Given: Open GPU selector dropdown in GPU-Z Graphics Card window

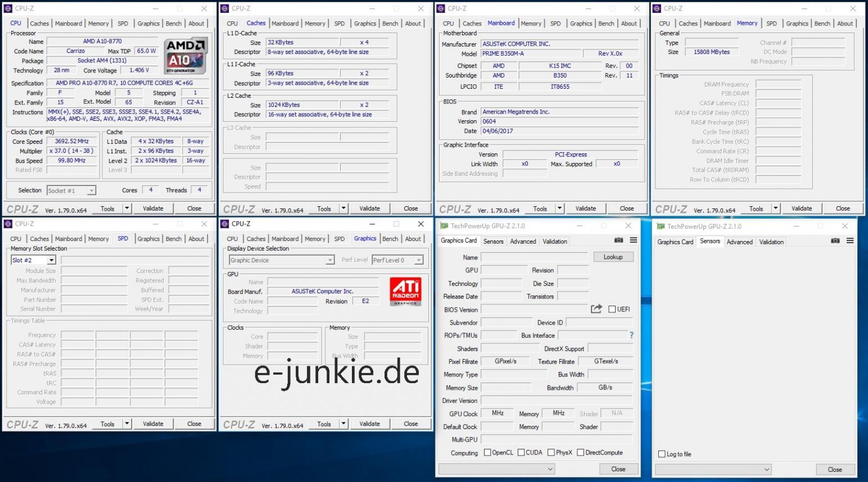Looking at the screenshot, I should (497, 469).
